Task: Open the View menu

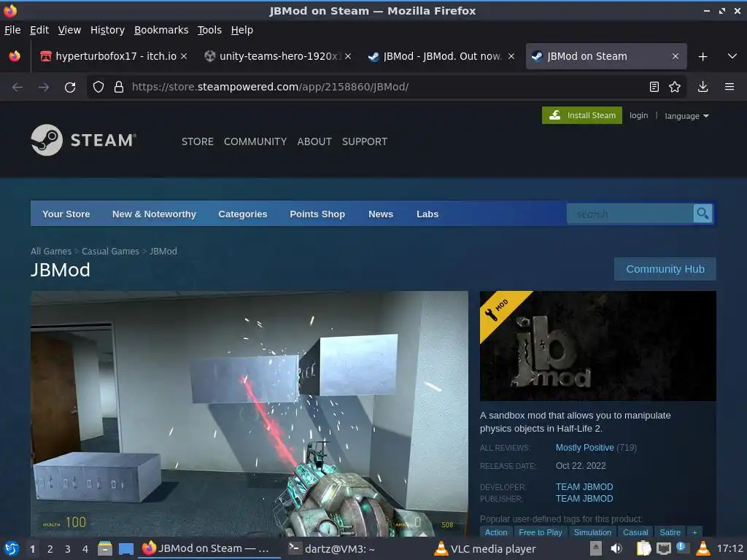Action: click(x=69, y=30)
